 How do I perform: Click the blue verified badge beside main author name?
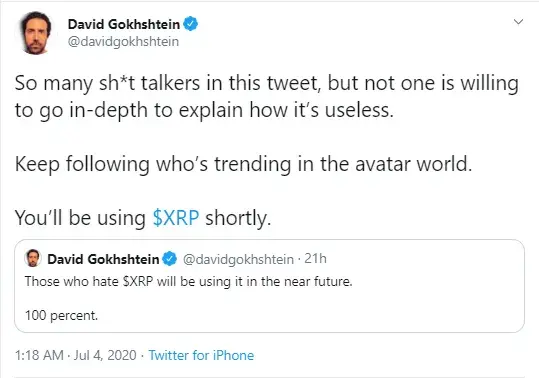pos(190,24)
